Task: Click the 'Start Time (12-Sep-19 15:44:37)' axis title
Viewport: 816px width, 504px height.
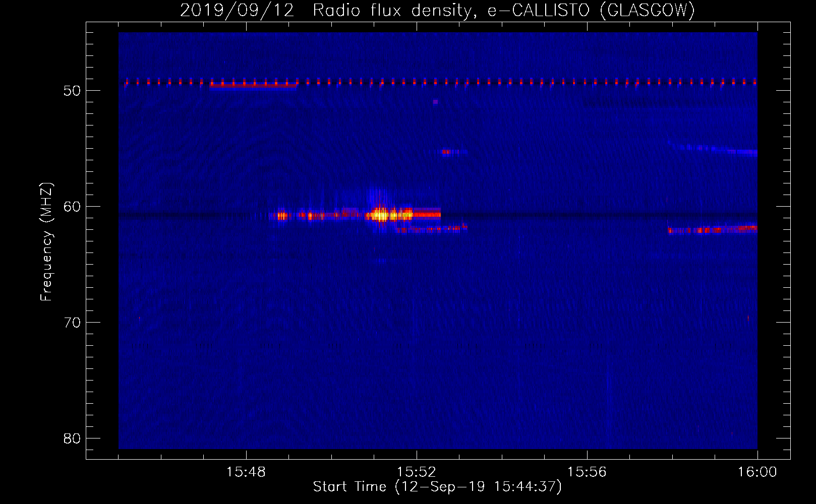Action: pos(437,487)
